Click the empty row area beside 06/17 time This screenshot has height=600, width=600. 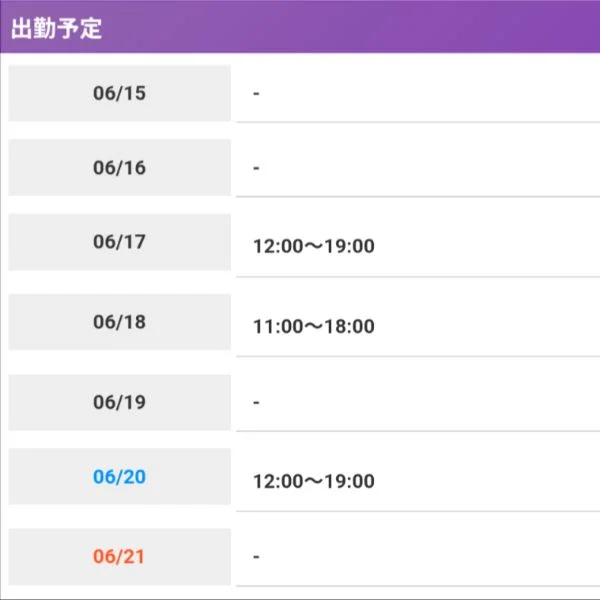pos(488,245)
